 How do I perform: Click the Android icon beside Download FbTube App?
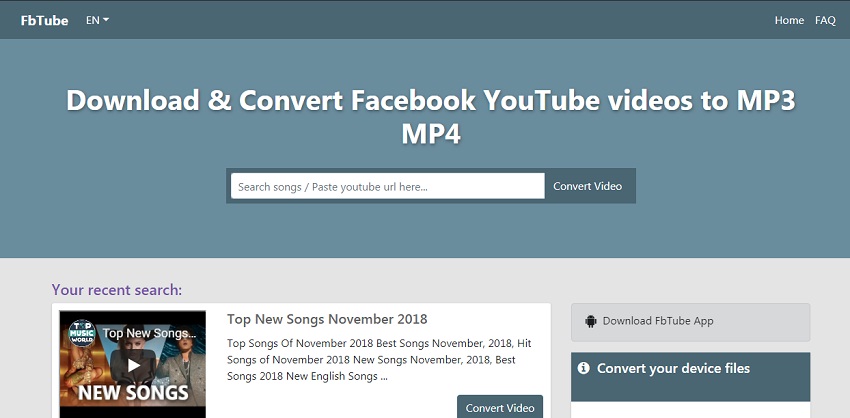[590, 321]
